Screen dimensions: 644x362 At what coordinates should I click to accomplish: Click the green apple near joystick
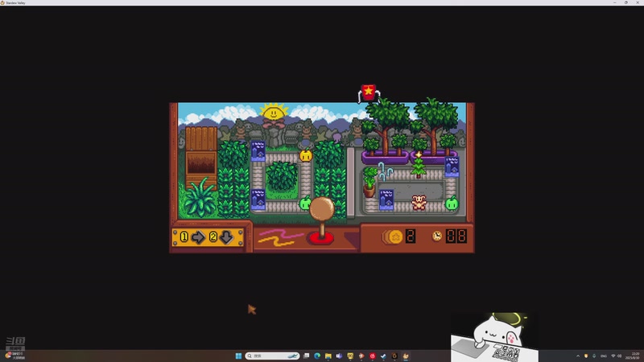[304, 203]
